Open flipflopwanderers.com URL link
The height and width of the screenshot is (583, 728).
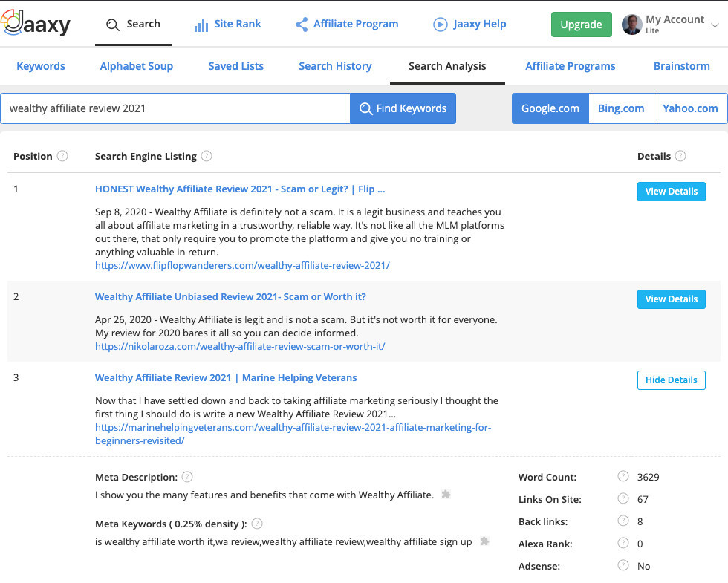(242, 266)
